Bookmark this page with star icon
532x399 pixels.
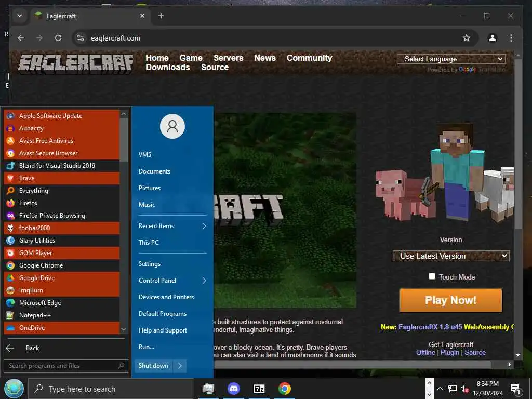pos(467,38)
